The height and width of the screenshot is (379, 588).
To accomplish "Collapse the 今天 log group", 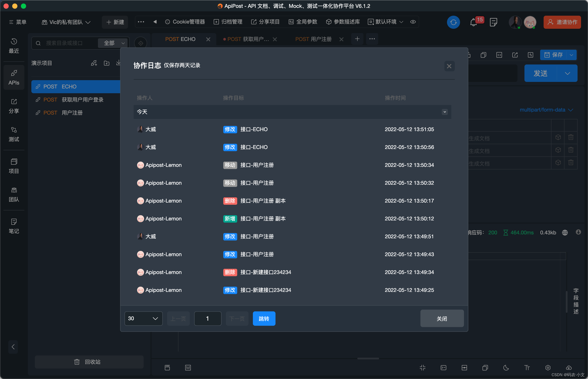I will 444,112.
